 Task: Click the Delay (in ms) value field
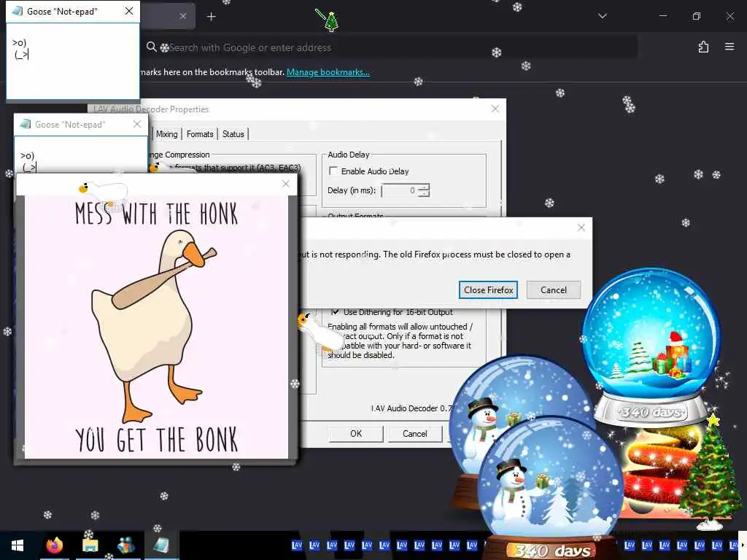[x=400, y=190]
